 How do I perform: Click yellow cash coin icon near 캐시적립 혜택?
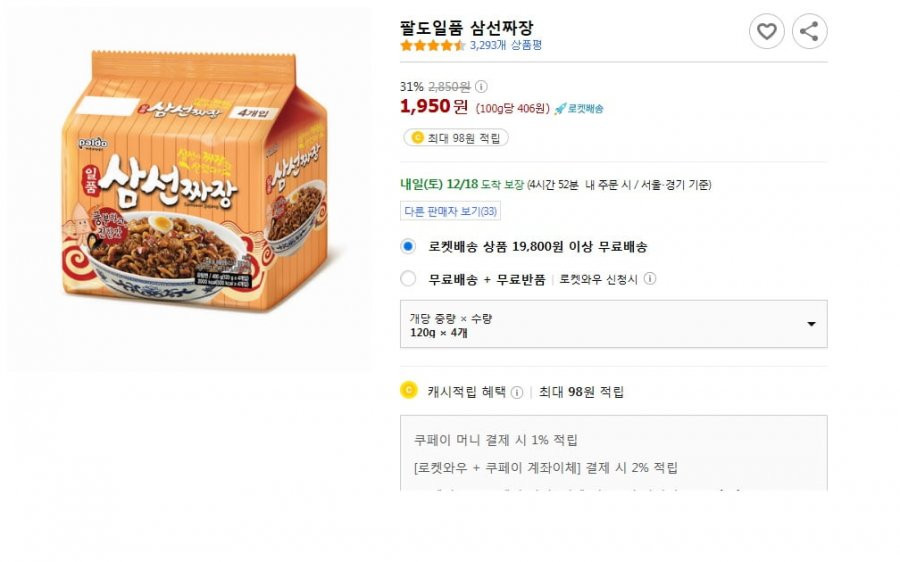click(409, 390)
